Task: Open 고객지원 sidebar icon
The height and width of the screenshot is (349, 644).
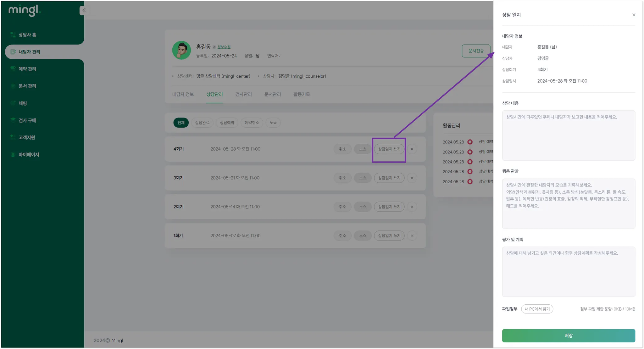Action: tap(13, 137)
